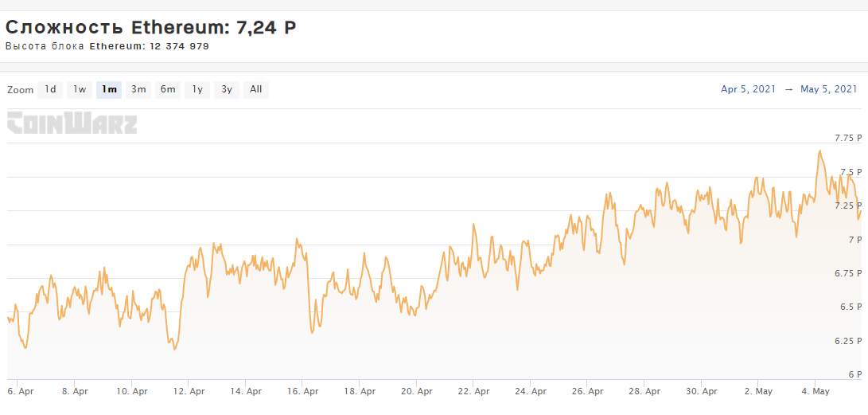Click the 30. Apr date label
Screen dimensions: 868x415
(x=702, y=391)
